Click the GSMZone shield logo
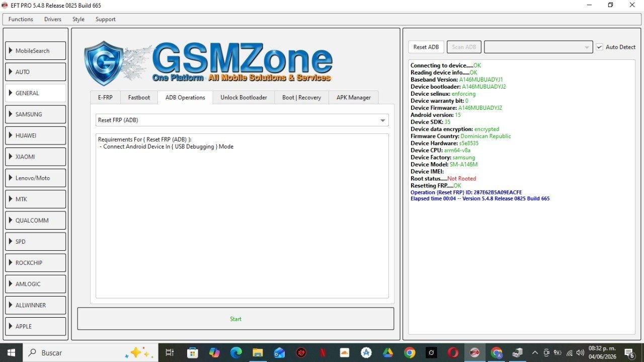Viewport: 644px width, 362px height. [x=104, y=63]
